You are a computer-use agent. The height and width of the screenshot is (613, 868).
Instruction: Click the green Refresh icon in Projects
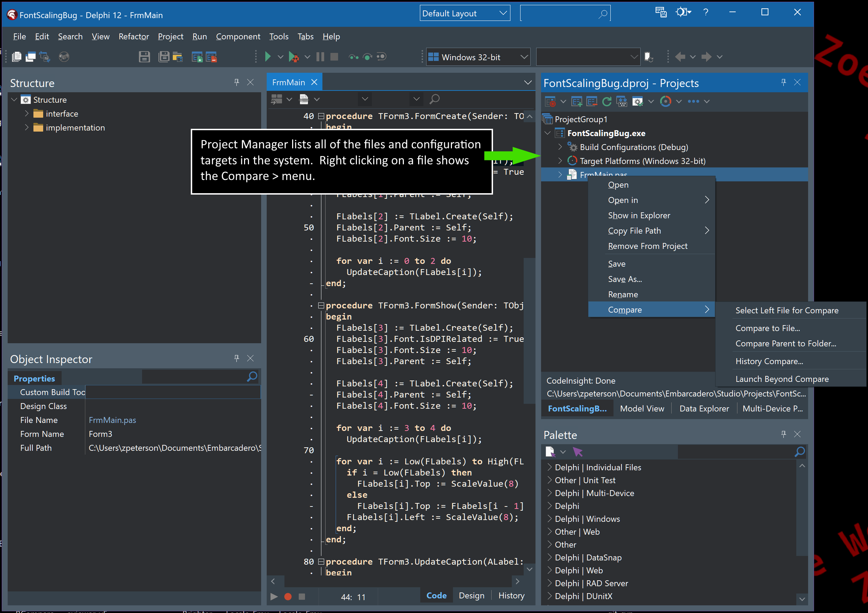(x=607, y=101)
